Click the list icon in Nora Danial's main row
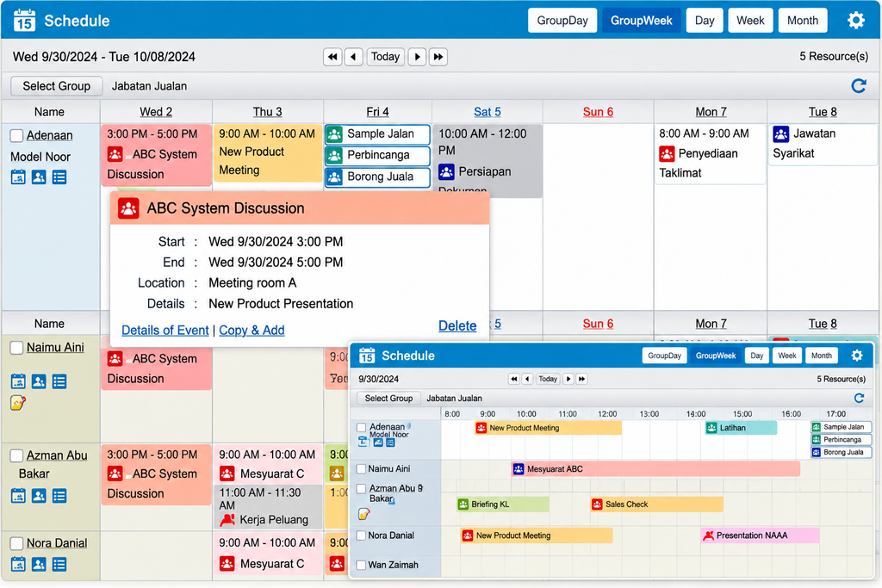The width and height of the screenshot is (882, 588). click(x=59, y=565)
